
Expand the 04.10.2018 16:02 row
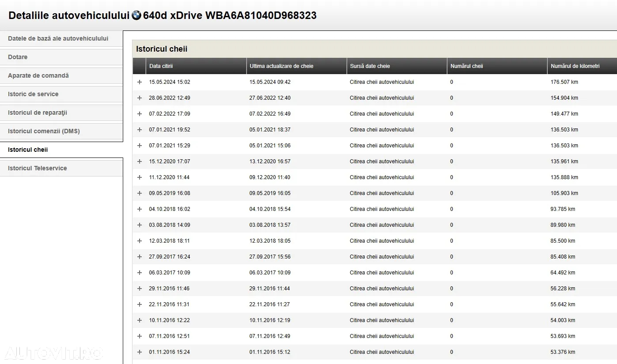[x=140, y=209]
